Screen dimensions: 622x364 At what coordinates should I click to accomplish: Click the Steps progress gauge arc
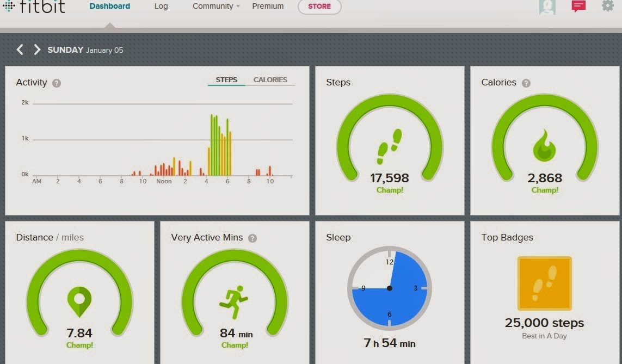(390, 99)
